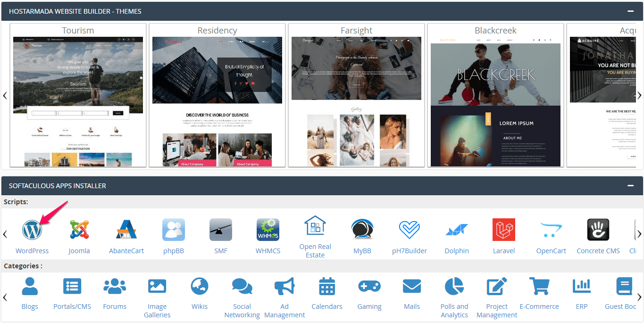Click the OpenCart text label
The width and height of the screenshot is (644, 323).
click(551, 251)
